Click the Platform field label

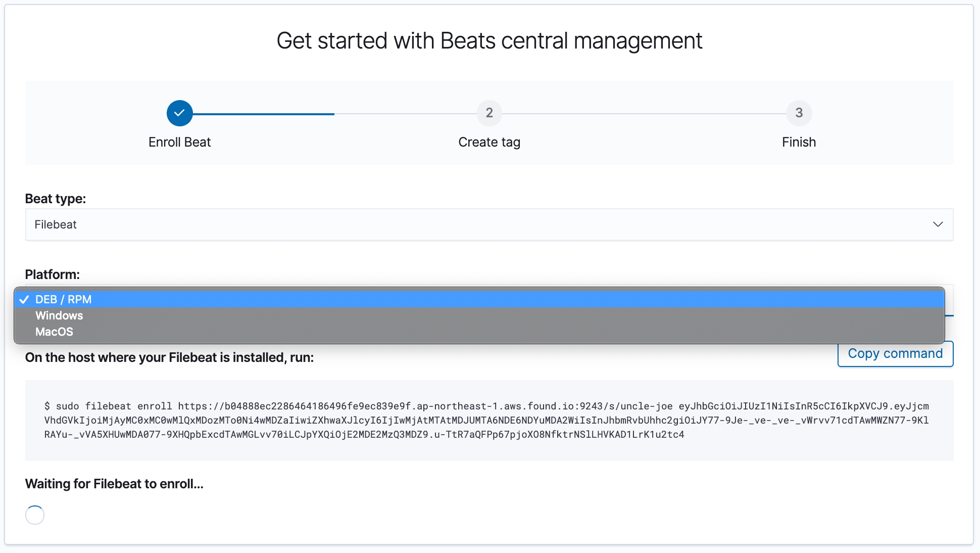53,274
